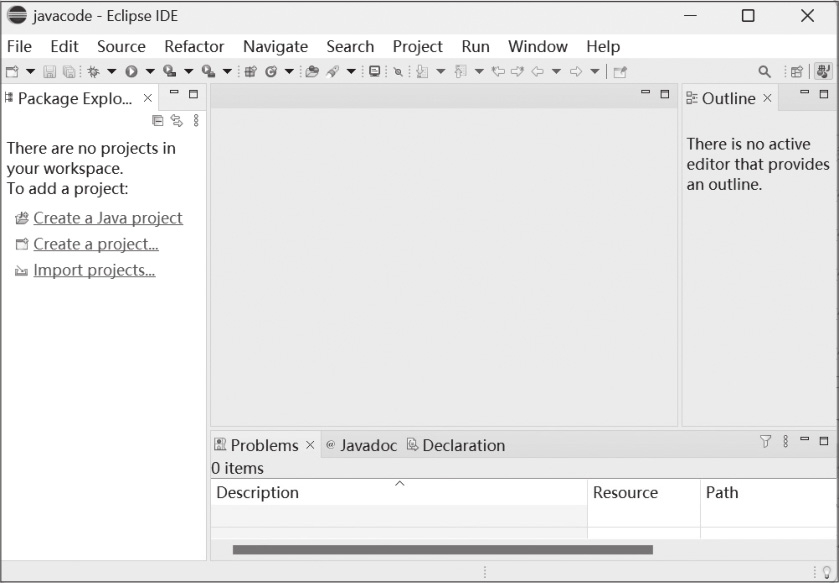The height and width of the screenshot is (583, 839).
Task: Click the New Java Package icon
Action: [250, 71]
